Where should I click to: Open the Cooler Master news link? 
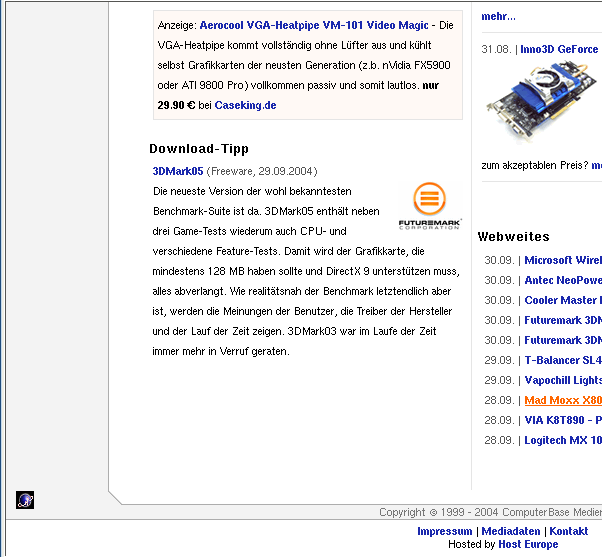563,300
